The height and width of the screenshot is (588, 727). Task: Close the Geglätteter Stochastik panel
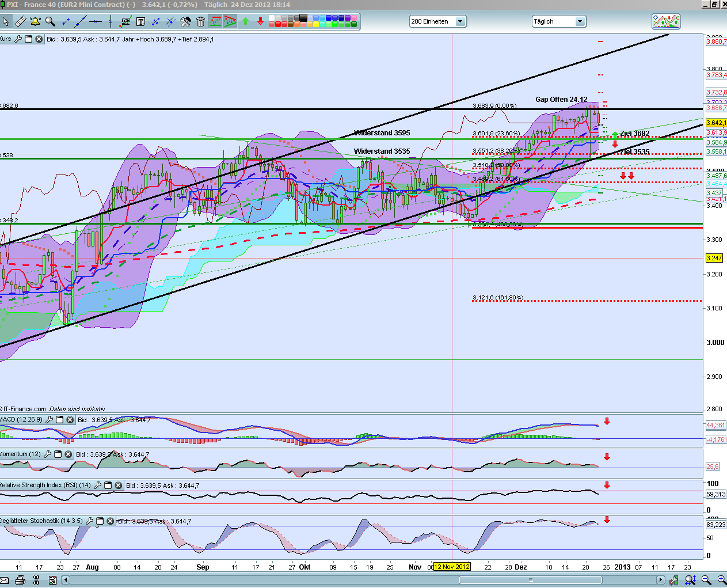110,521
